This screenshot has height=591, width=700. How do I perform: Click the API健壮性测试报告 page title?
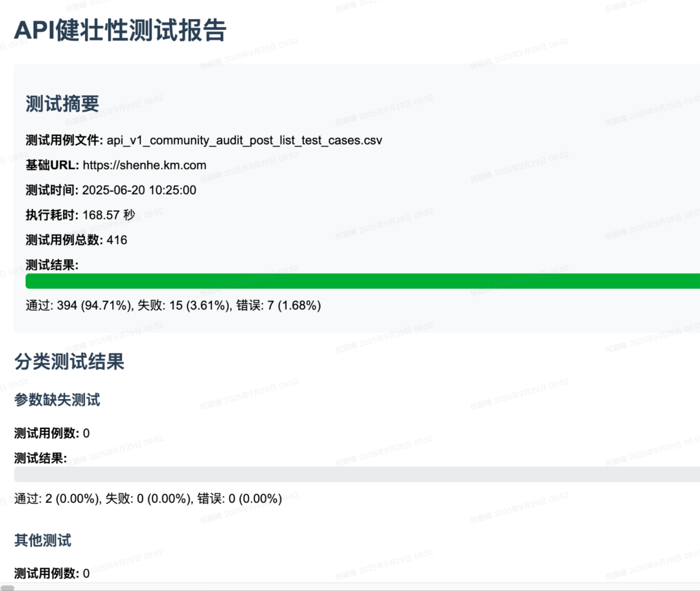(120, 30)
